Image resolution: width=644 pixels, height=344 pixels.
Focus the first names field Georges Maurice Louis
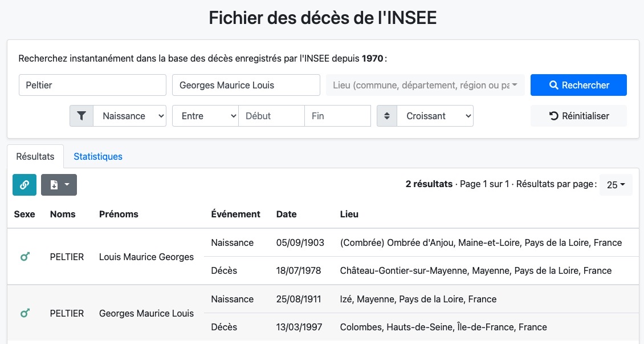coord(246,85)
